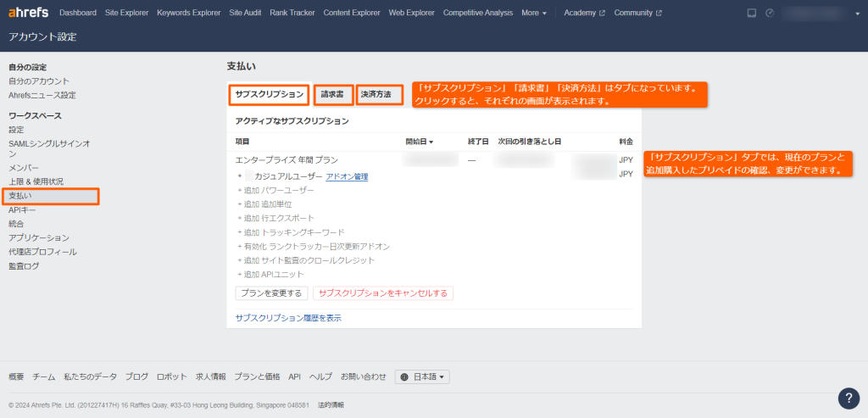Viewport: 868px width, 418px height.
Task: Expand the More menu in top navigation
Action: tap(534, 13)
